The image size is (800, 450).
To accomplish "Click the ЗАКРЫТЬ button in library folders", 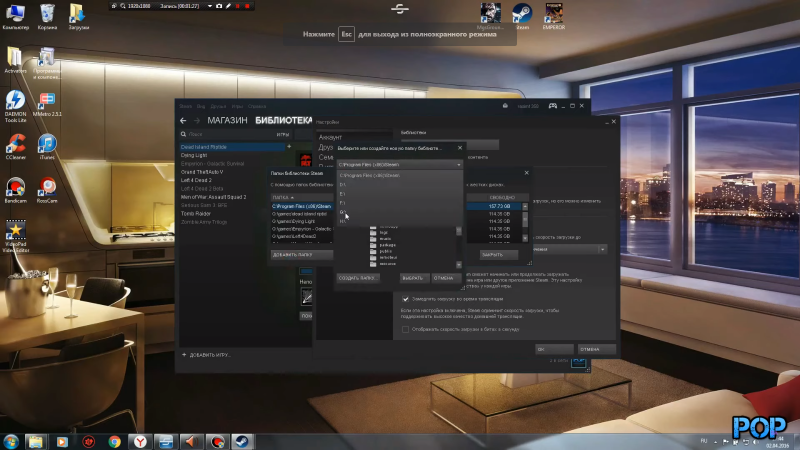I will (498, 255).
